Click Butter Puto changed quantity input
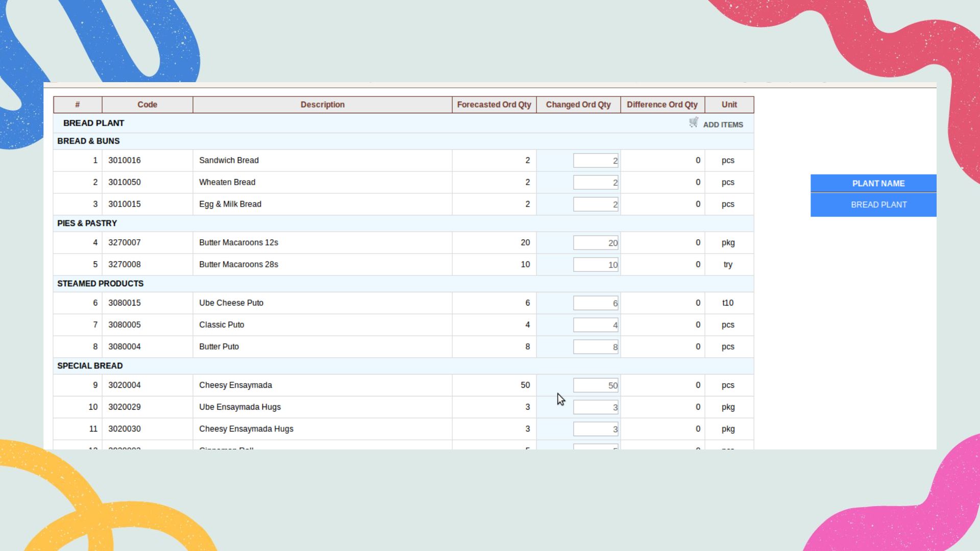 pos(595,347)
